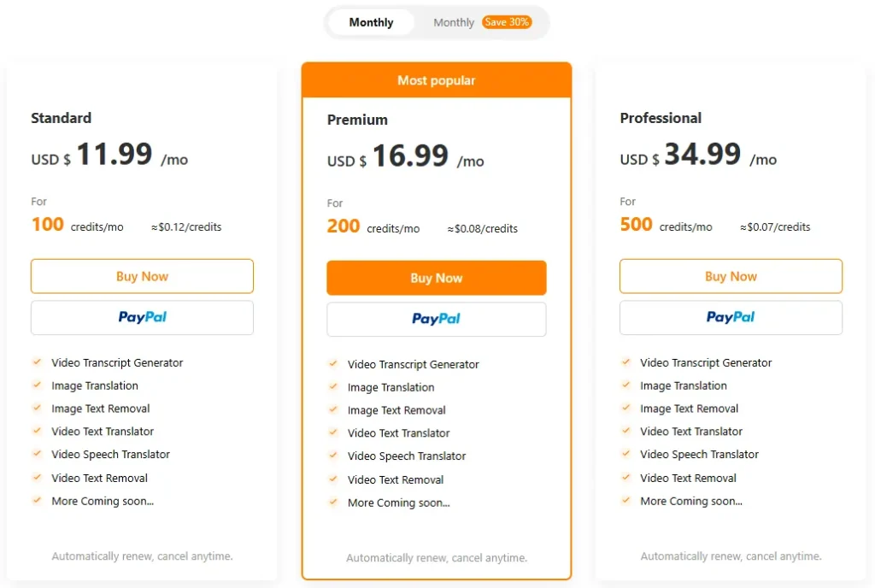This screenshot has height=588, width=875.
Task: Click the PayPal logo in the Standard plan
Action: click(x=142, y=317)
